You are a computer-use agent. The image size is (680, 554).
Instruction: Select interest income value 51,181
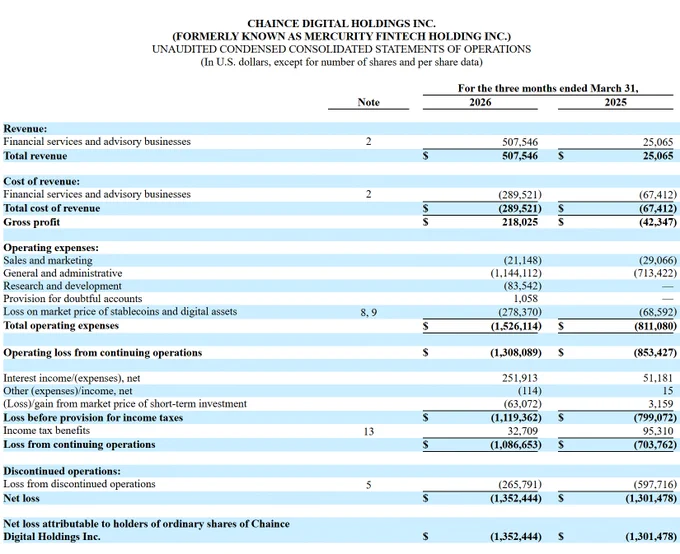(x=658, y=378)
